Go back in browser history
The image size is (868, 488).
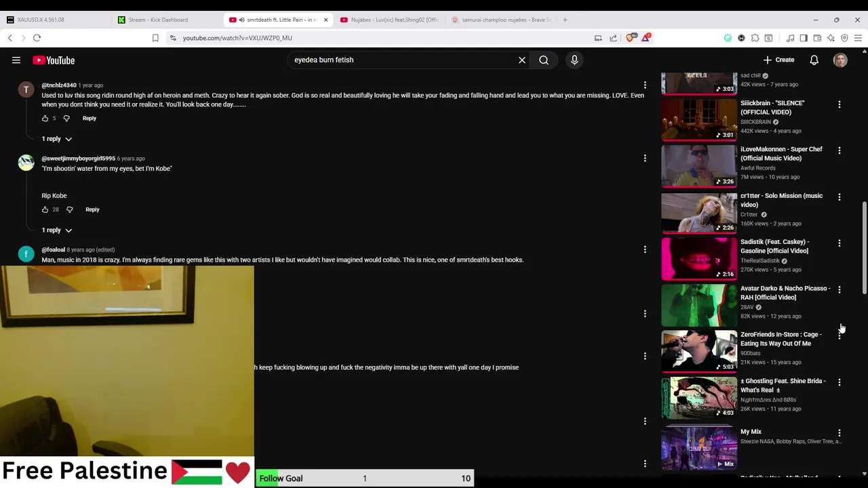pos(10,38)
